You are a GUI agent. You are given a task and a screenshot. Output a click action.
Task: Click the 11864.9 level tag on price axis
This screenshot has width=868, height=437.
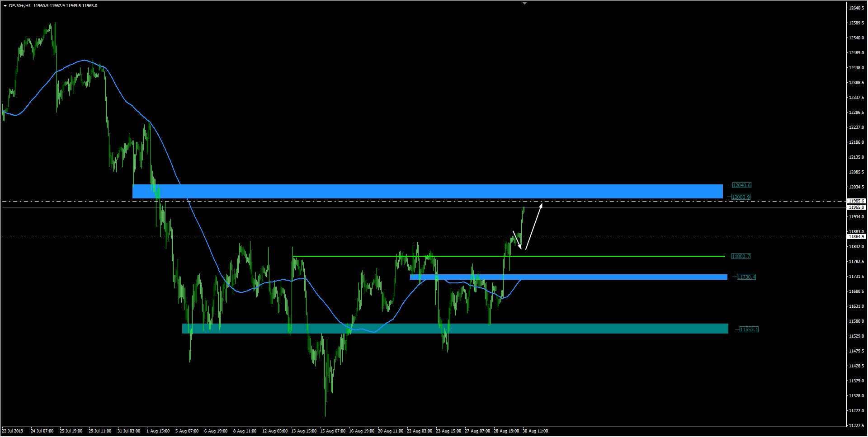[856, 237]
